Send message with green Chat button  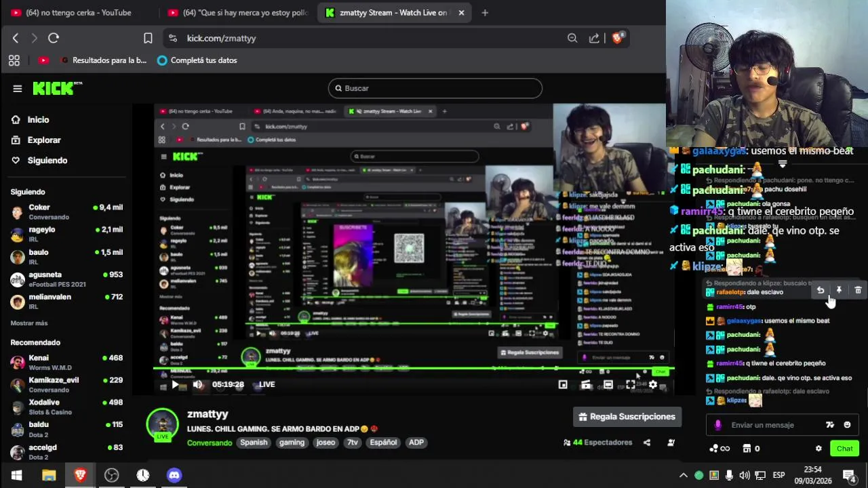pyautogui.click(x=844, y=449)
